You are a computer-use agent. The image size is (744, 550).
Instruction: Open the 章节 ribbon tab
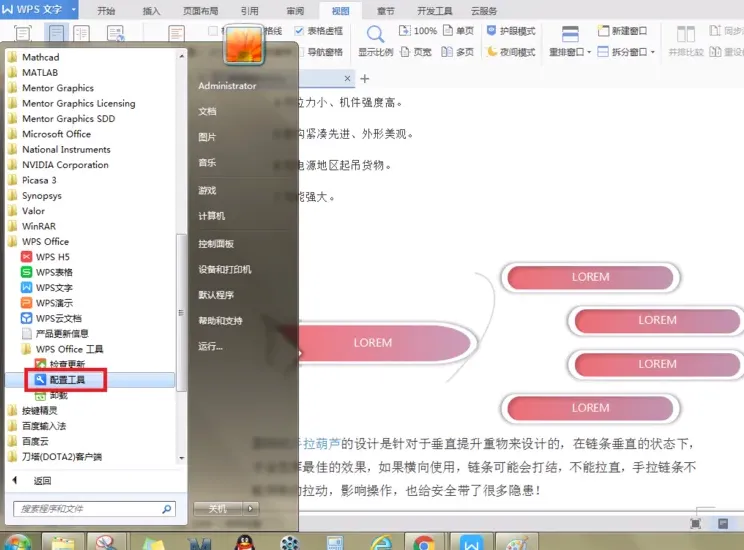coord(385,10)
